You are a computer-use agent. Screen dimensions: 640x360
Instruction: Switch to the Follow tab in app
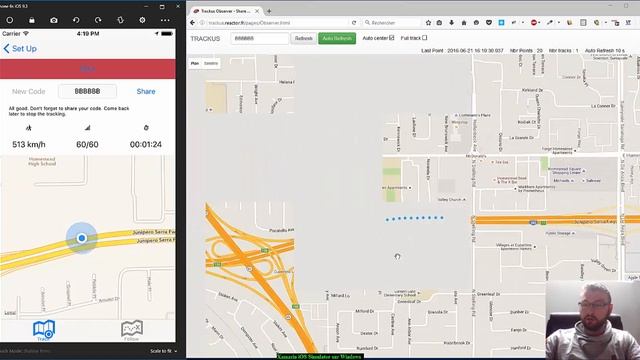132,330
